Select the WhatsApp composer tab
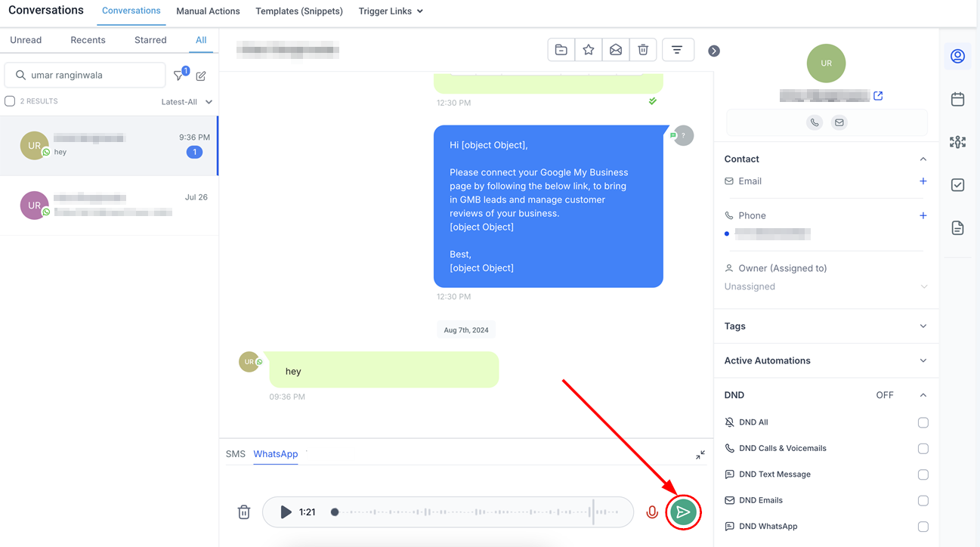 point(276,454)
